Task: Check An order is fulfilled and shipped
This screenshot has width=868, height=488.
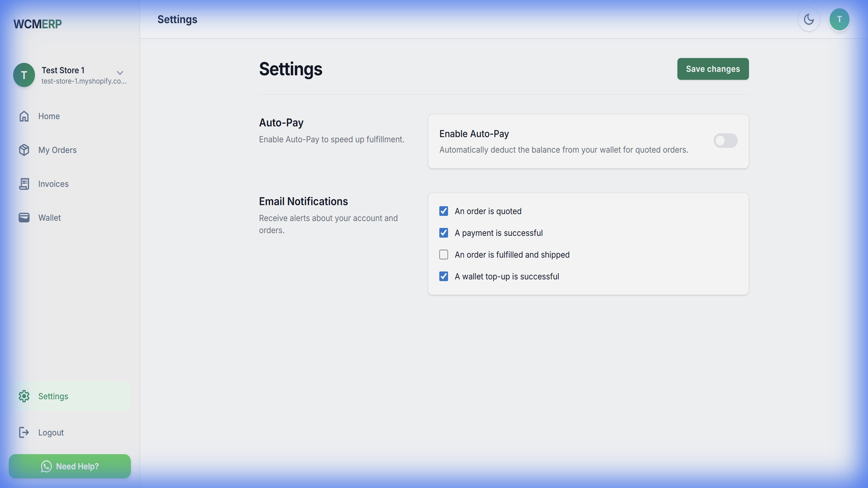Action: point(444,254)
